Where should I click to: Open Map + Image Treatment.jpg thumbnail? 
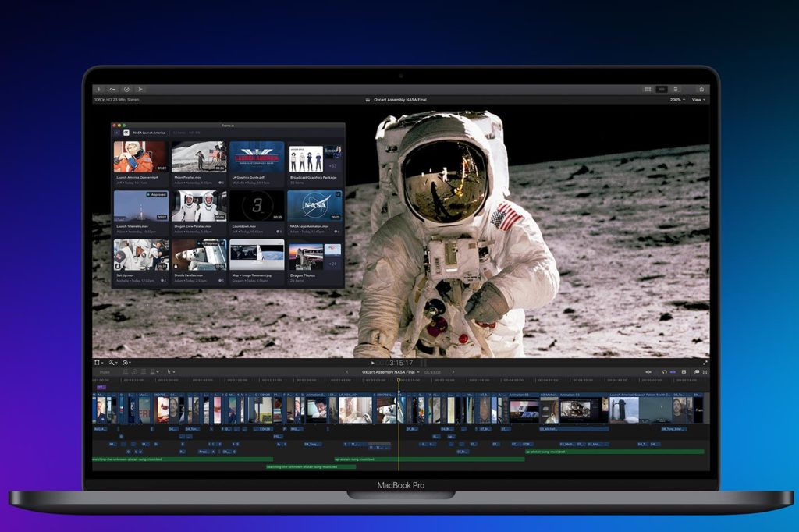pos(257,255)
